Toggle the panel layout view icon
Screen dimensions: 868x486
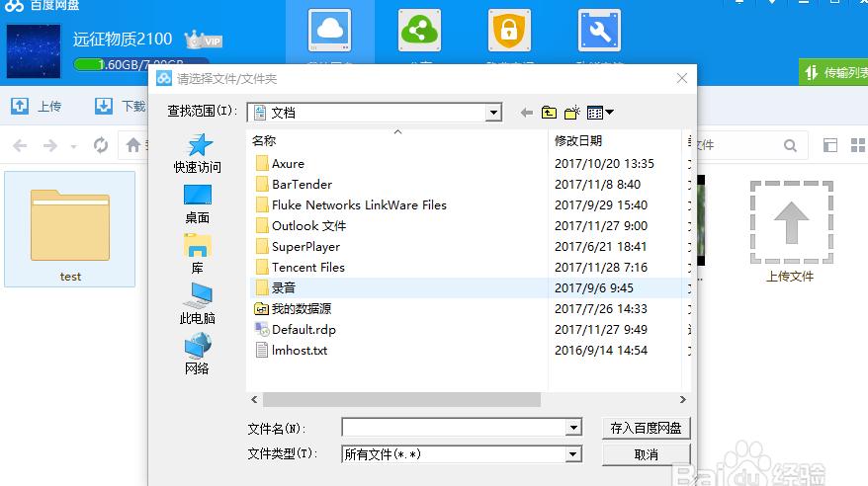pos(829,145)
